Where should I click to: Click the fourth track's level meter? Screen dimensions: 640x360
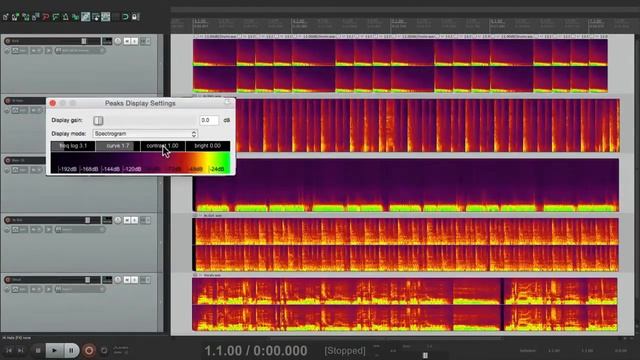coord(107,220)
